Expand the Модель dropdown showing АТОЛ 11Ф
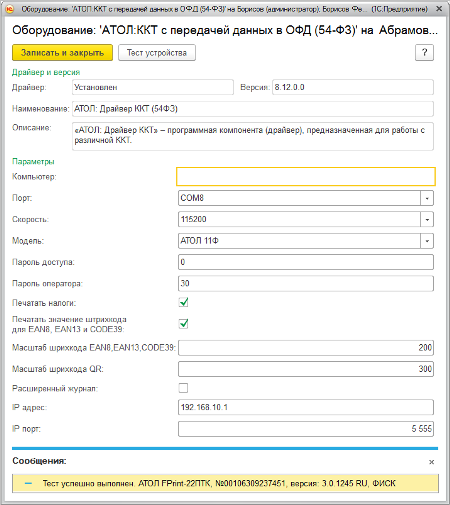Viewport: 450px width, 505px height. (427, 241)
